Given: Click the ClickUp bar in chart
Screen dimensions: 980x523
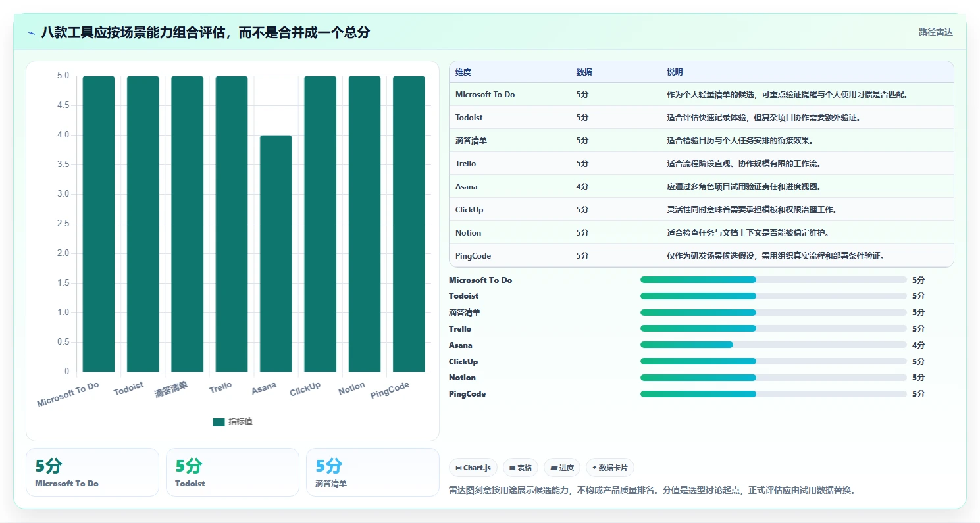Looking at the screenshot, I should [x=321, y=224].
